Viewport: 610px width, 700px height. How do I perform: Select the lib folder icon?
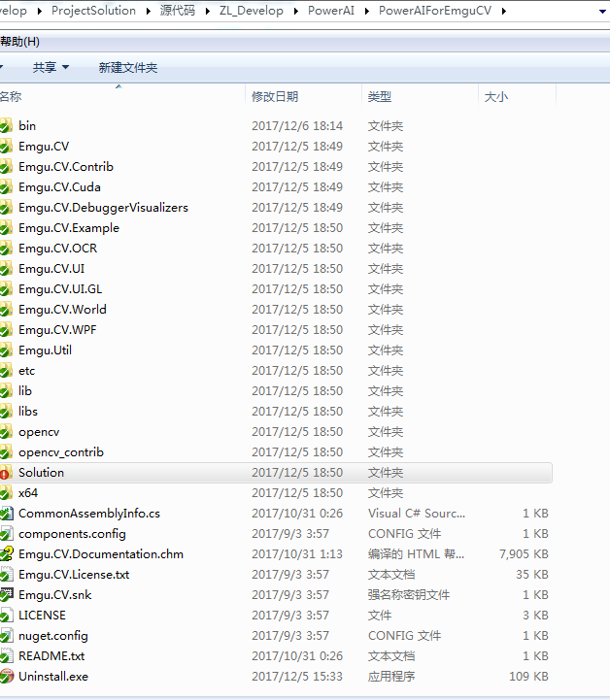click(6, 391)
